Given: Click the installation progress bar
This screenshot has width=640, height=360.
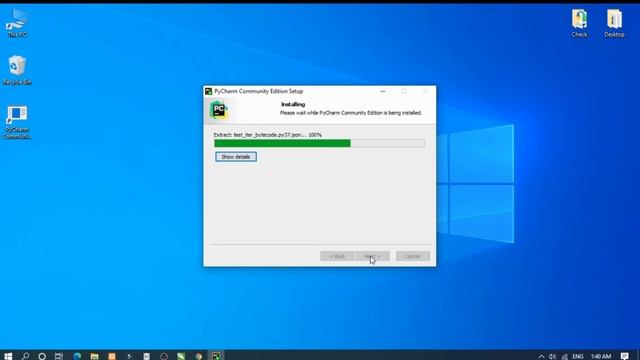Looking at the screenshot, I should click(x=319, y=143).
